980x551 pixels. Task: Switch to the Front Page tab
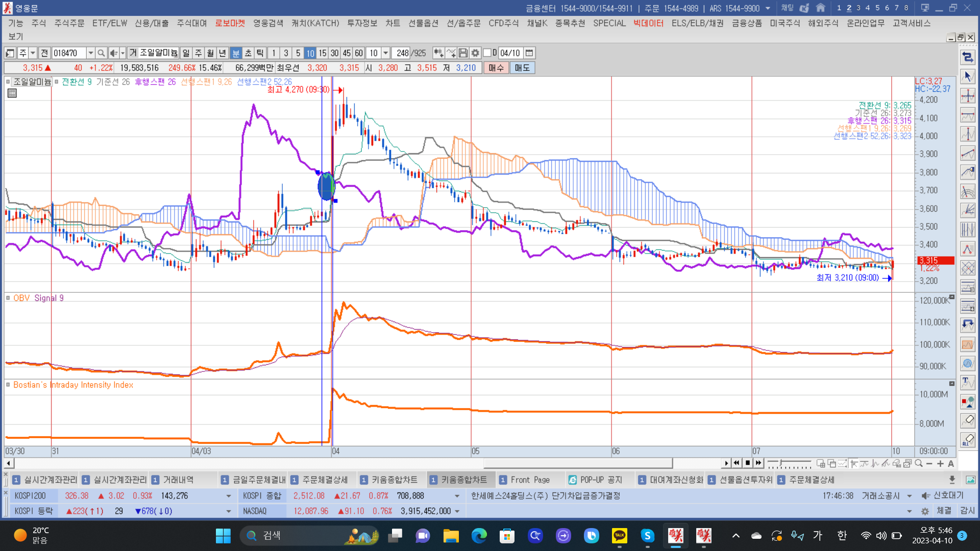click(x=530, y=480)
